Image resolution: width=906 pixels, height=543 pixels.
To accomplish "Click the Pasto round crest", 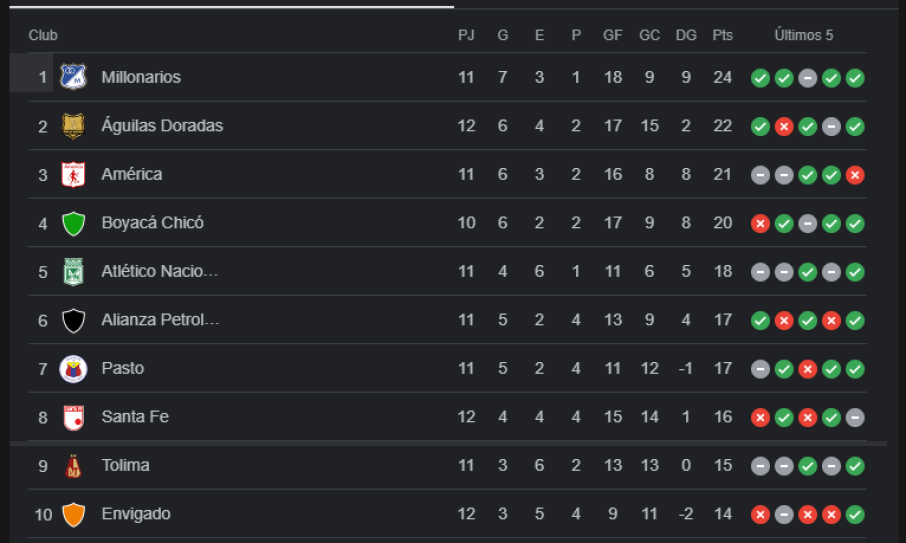I will (73, 369).
